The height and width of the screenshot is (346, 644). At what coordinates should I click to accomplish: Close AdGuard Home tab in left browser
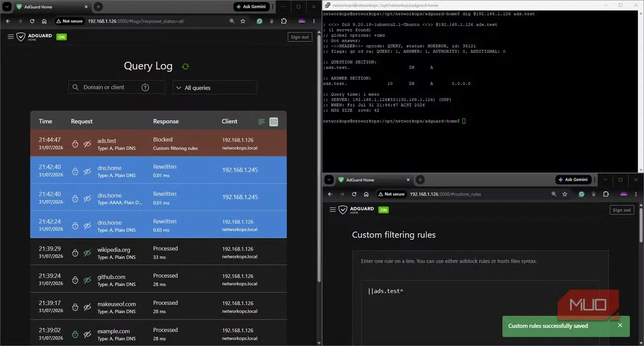click(x=86, y=7)
